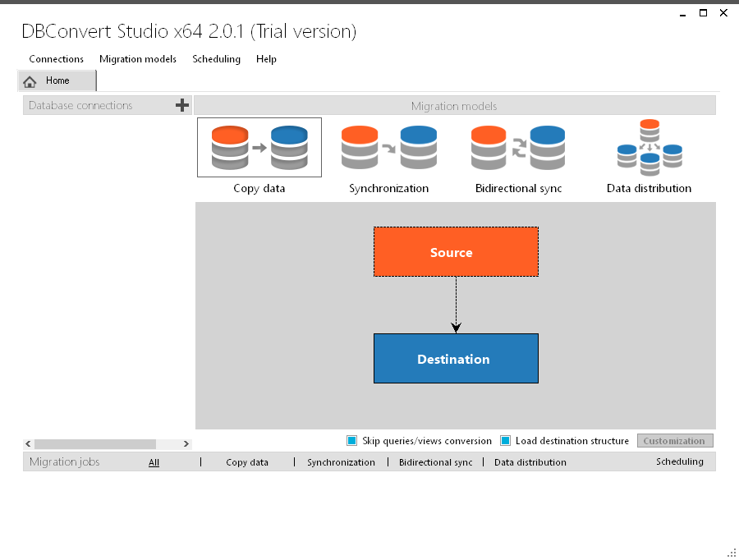Open the Help menu

point(266,59)
